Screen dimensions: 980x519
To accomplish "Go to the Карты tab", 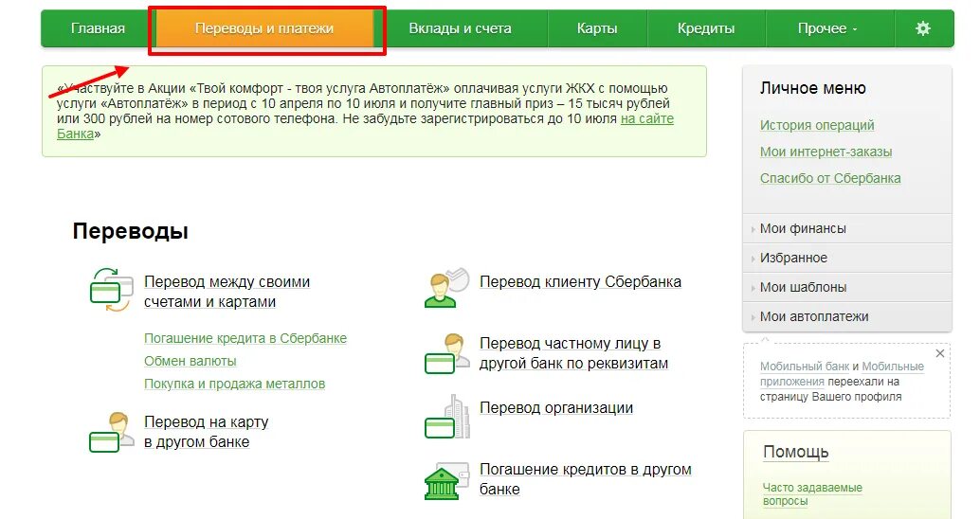I will pos(597,28).
